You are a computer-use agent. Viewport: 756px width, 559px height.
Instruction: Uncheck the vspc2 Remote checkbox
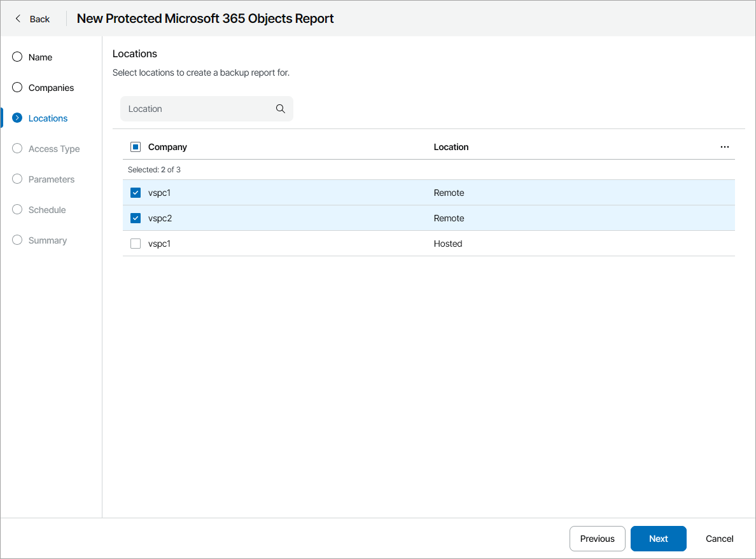(x=136, y=218)
